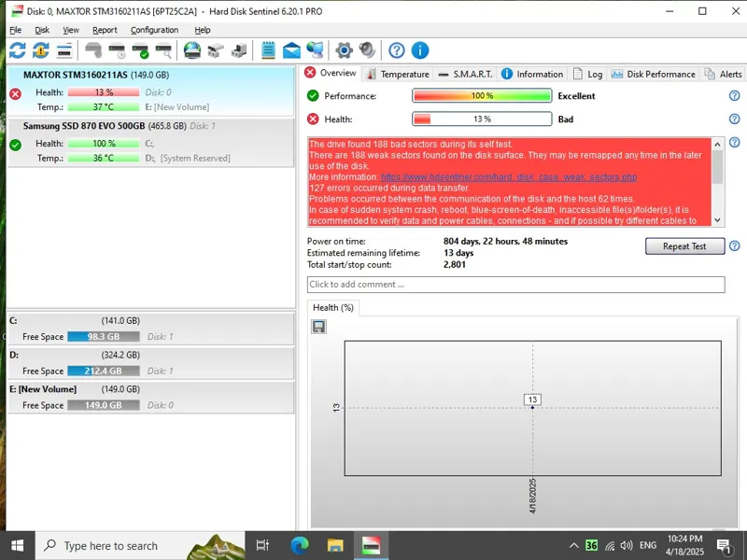
Task: Click the comment input field
Action: (515, 285)
